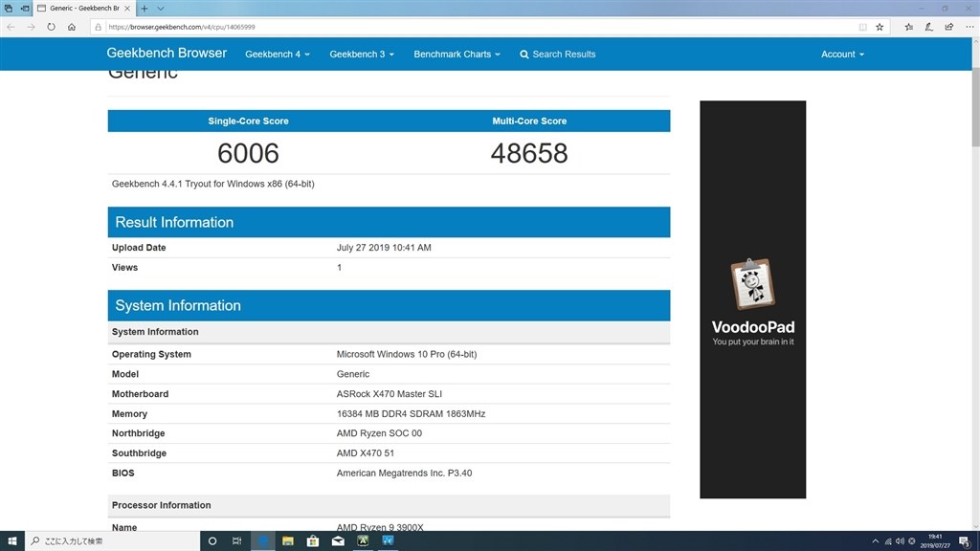
Task: Switch to Microsoft Edge in the taskbar
Action: coord(262,541)
